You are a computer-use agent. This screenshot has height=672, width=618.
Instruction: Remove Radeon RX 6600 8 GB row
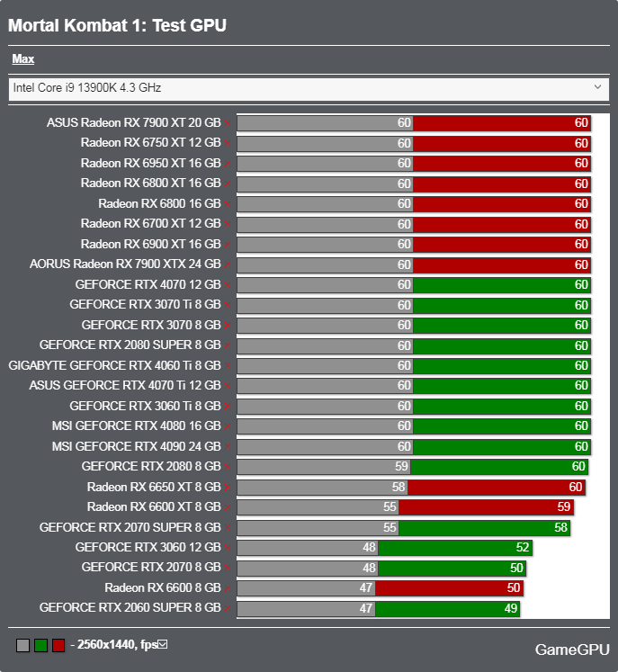[228, 588]
